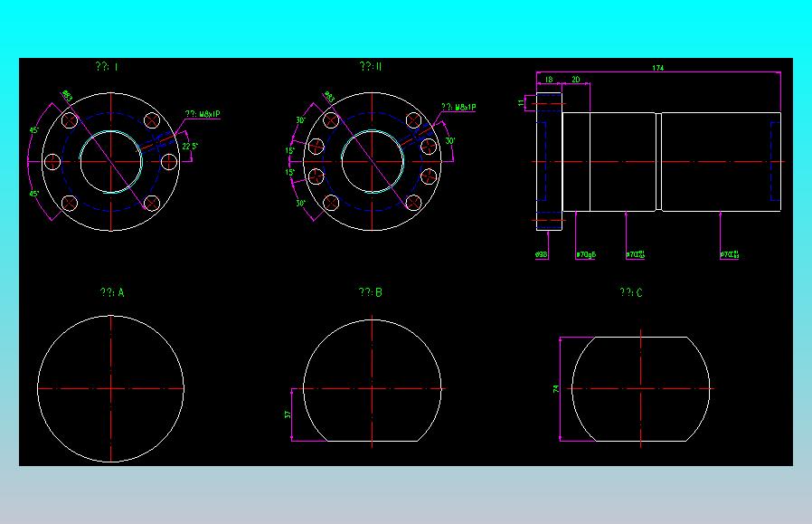
Task: Click the upper 45° angle in view I
Action: (x=33, y=130)
